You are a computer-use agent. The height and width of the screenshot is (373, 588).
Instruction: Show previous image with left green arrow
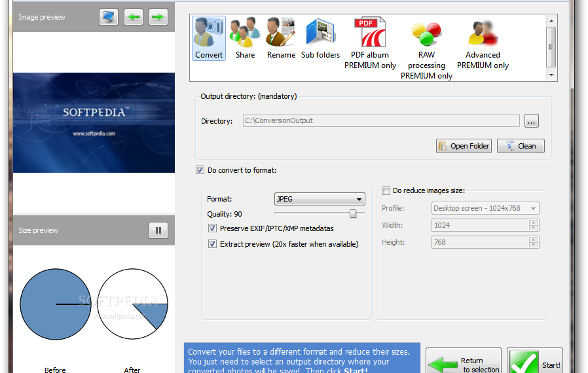[x=134, y=17]
